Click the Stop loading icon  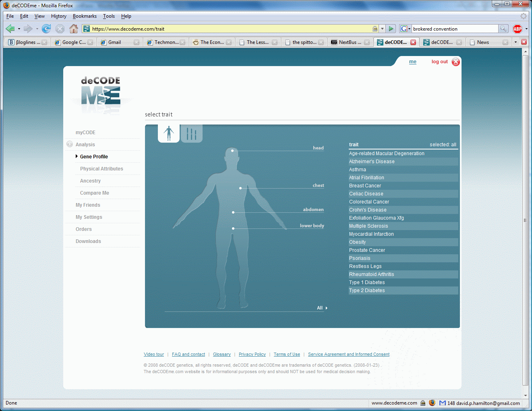[x=60, y=29]
